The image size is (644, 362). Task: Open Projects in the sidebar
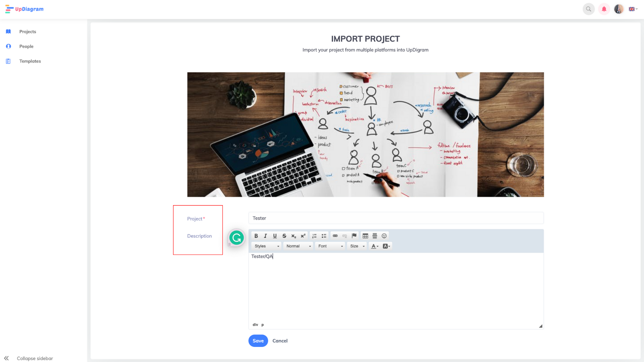(x=28, y=32)
